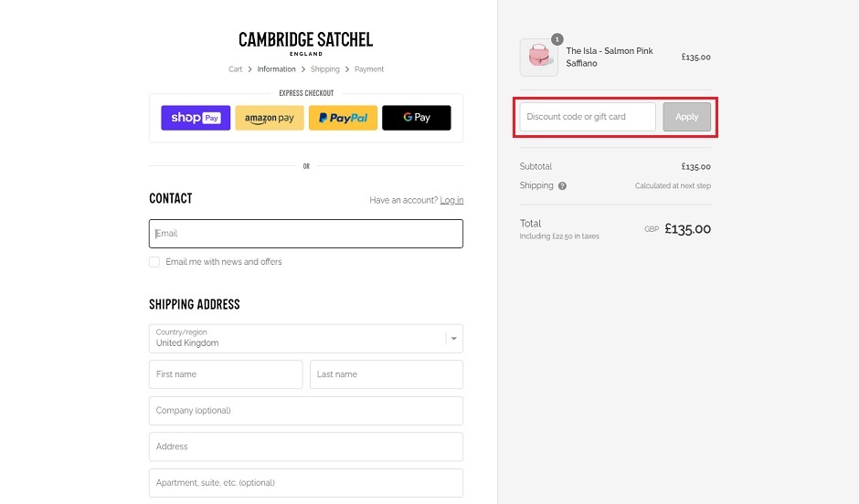This screenshot has height=504, width=859.
Task: Click the Information breadcrumb step
Action: [x=276, y=69]
